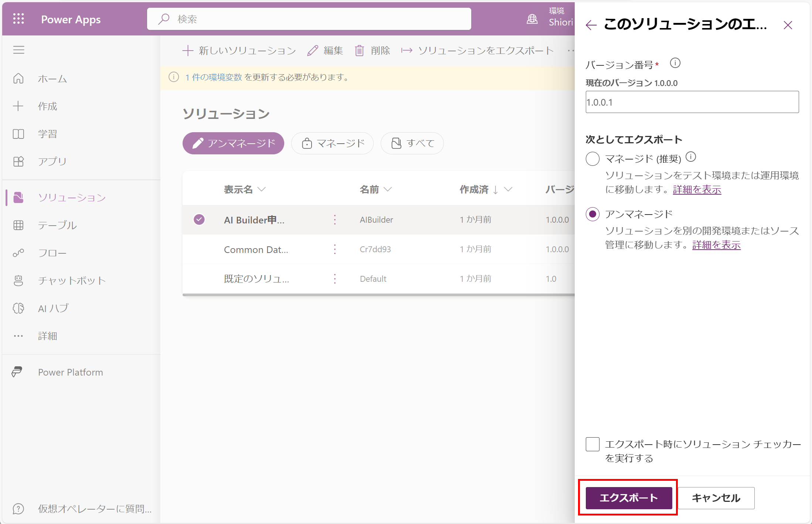Click info icon next to マネージド (推奨)
This screenshot has width=812, height=524.
click(690, 157)
